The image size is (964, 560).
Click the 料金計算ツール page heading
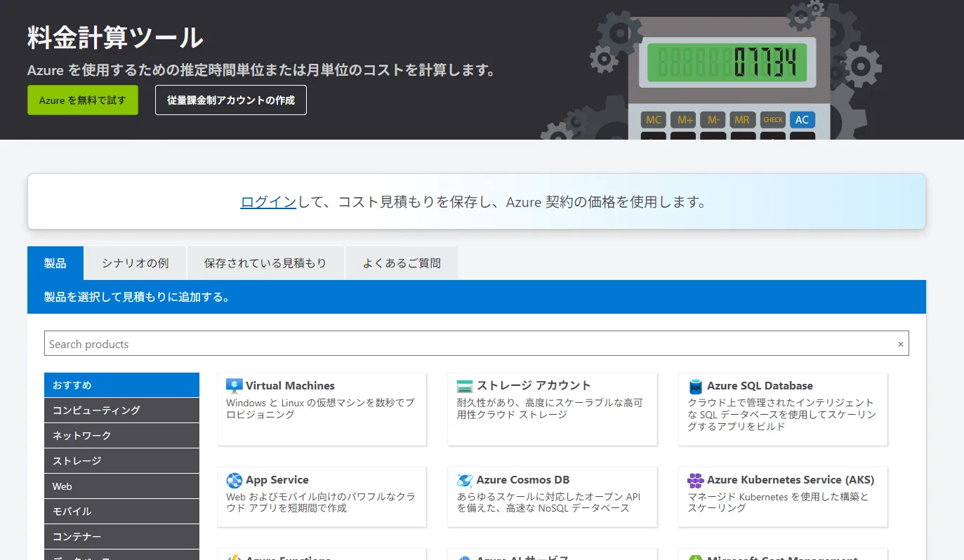pos(115,38)
